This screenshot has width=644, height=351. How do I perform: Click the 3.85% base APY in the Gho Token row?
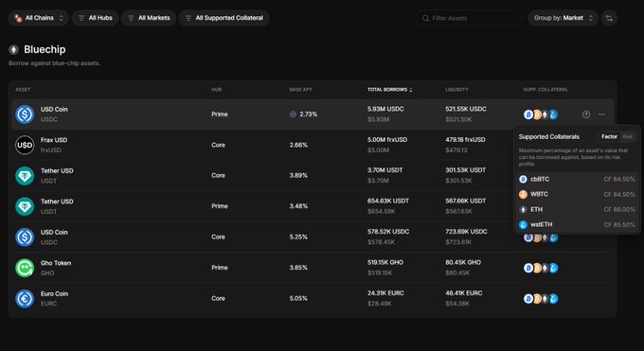(298, 268)
